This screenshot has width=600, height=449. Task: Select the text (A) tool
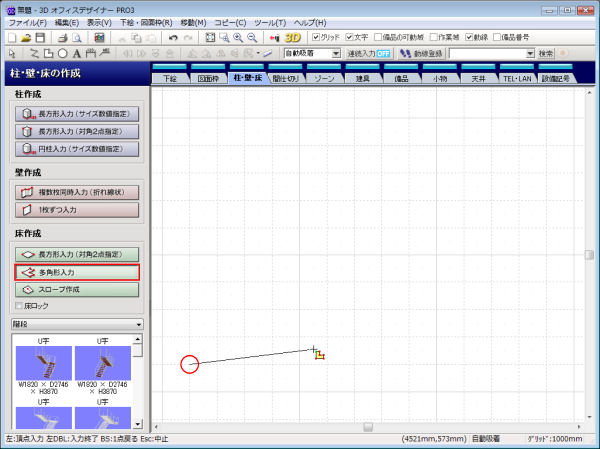(x=78, y=53)
